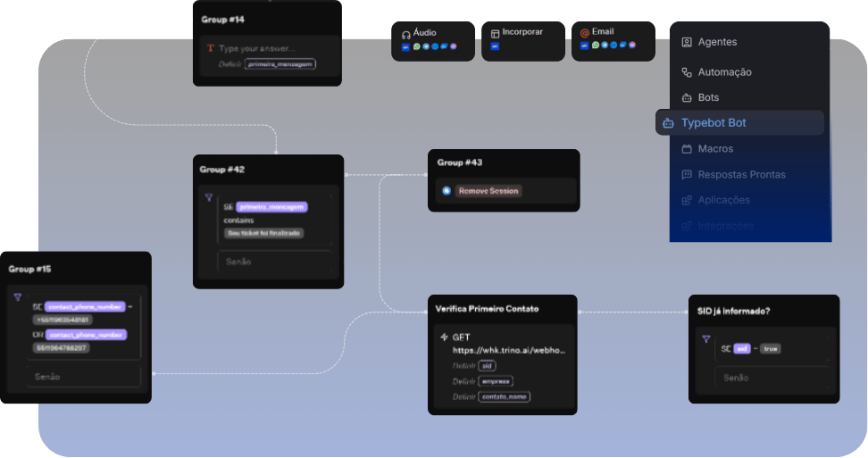Click the lightning icon beside GET
Screen dimensions: 868x458
(444, 337)
